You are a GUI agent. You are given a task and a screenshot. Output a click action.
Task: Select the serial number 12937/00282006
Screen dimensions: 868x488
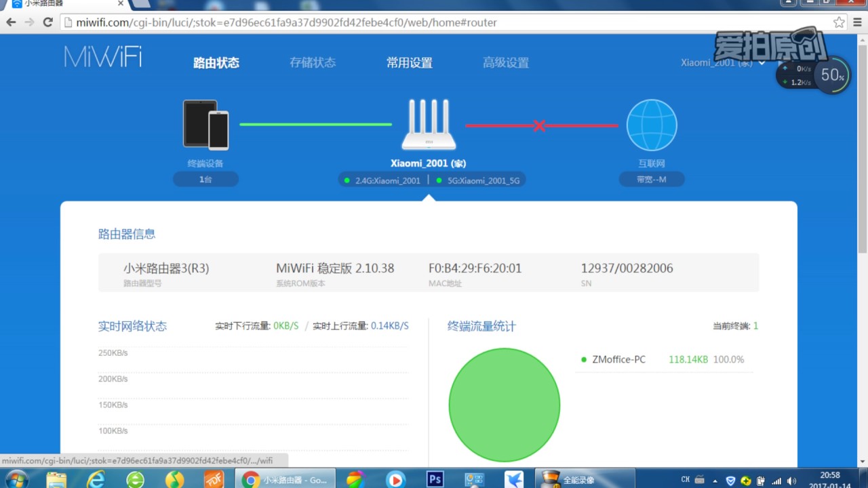coord(627,268)
